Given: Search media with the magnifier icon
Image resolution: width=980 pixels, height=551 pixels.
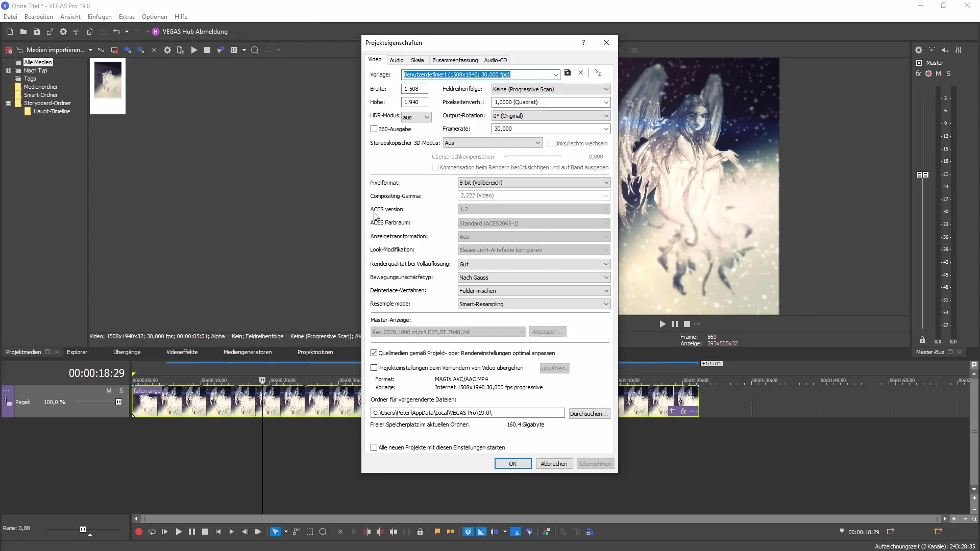Looking at the screenshot, I should click(255, 50).
